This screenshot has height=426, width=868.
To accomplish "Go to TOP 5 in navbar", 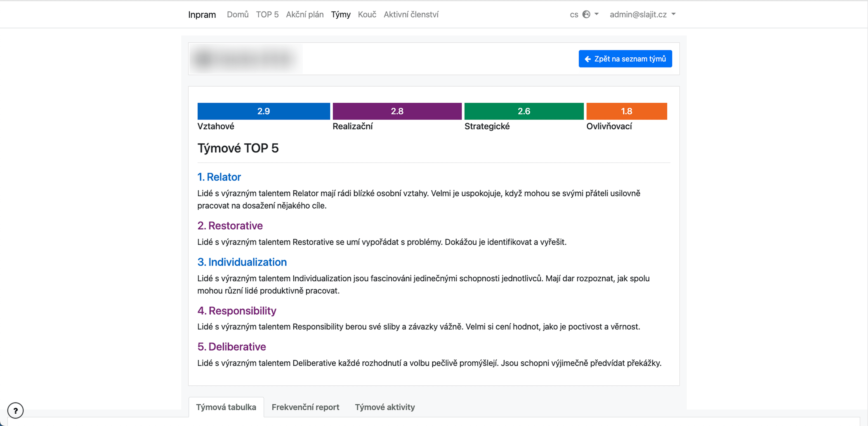I will pos(267,14).
